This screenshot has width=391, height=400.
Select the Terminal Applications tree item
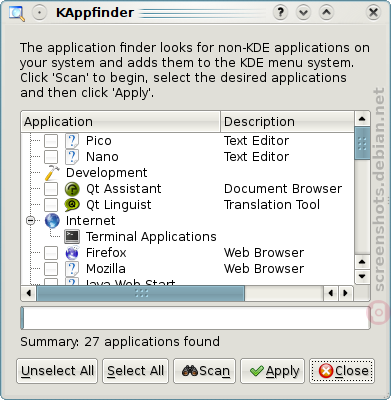click(x=151, y=237)
